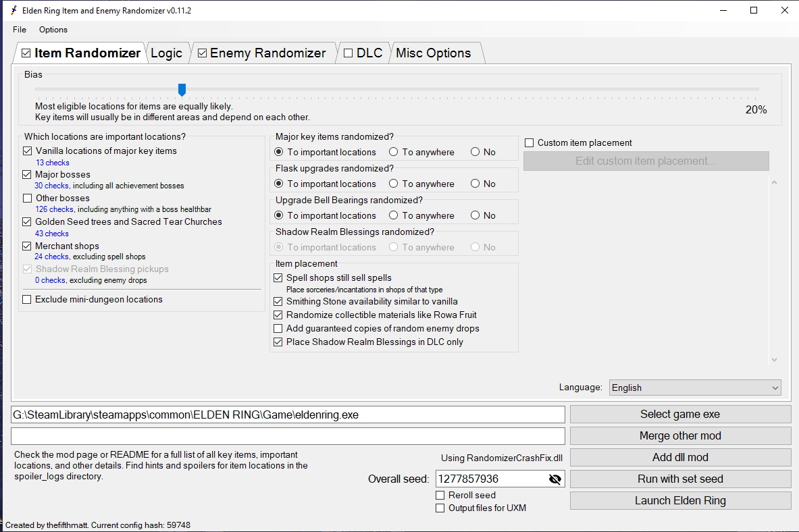Toggle Spell shops still sell spells
Viewport: 799px width, 532px height.
coord(278,277)
